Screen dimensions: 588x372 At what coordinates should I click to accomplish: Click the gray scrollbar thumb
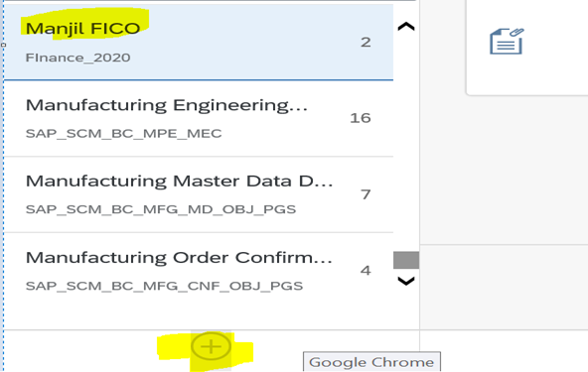click(406, 260)
